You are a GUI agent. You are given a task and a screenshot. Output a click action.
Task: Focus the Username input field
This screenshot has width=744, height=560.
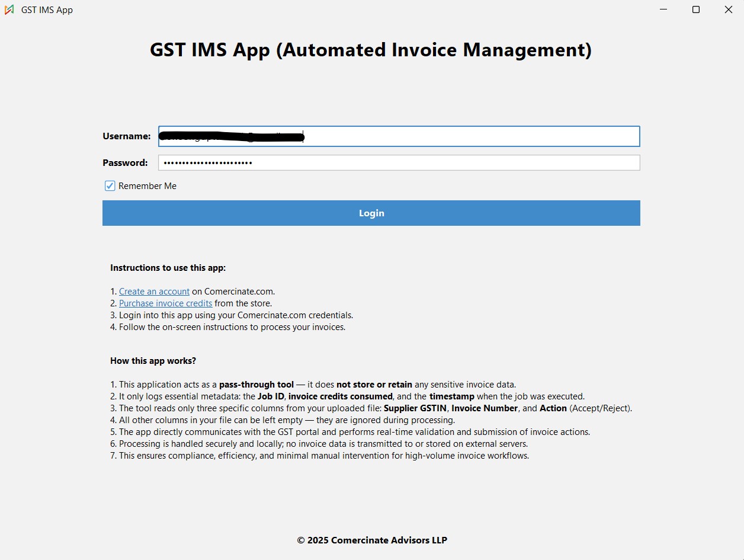[399, 136]
